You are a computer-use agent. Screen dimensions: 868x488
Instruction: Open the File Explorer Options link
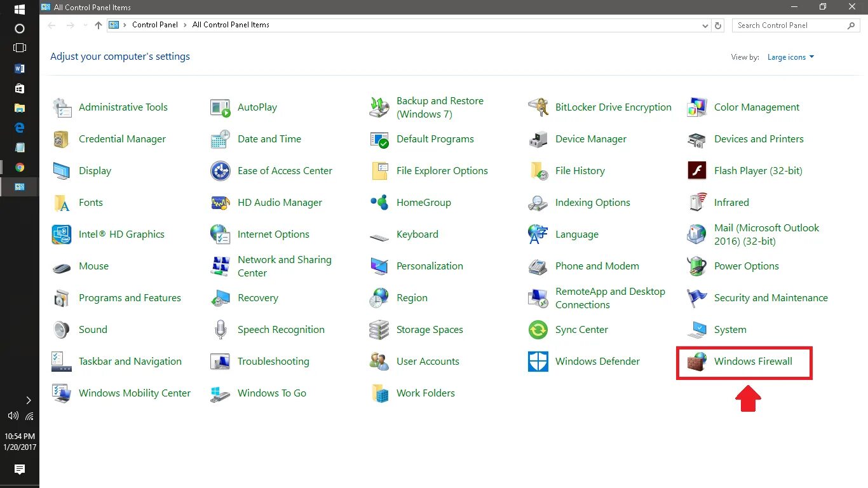pos(442,171)
